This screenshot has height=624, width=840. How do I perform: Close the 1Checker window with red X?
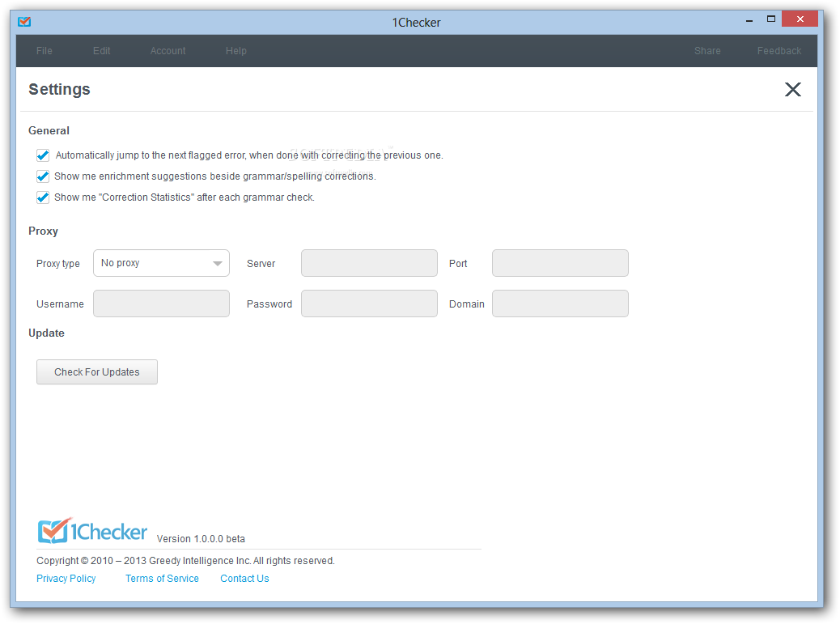pos(800,19)
